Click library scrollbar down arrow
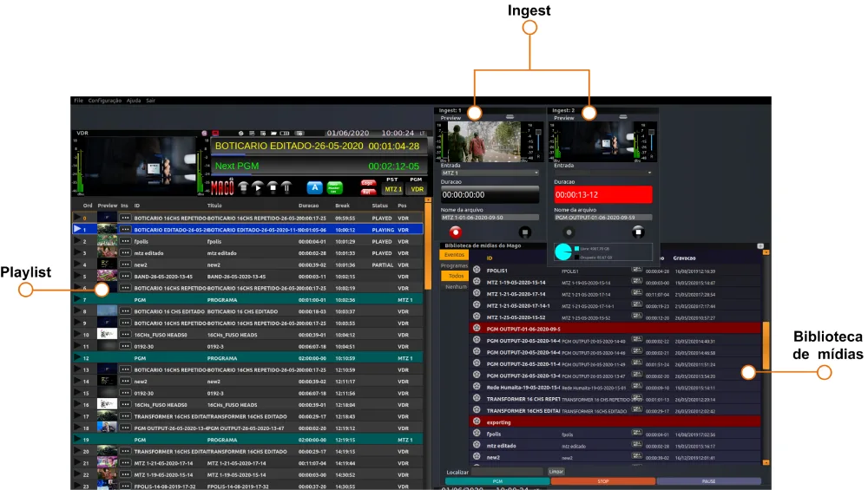The height and width of the screenshot is (490, 868). tap(766, 462)
